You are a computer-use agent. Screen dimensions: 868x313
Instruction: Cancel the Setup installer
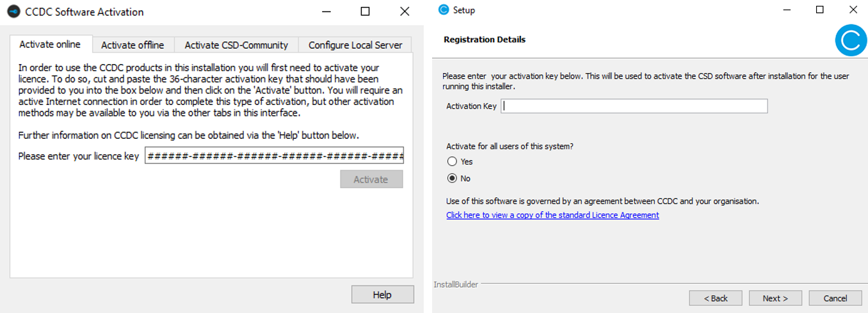click(835, 298)
